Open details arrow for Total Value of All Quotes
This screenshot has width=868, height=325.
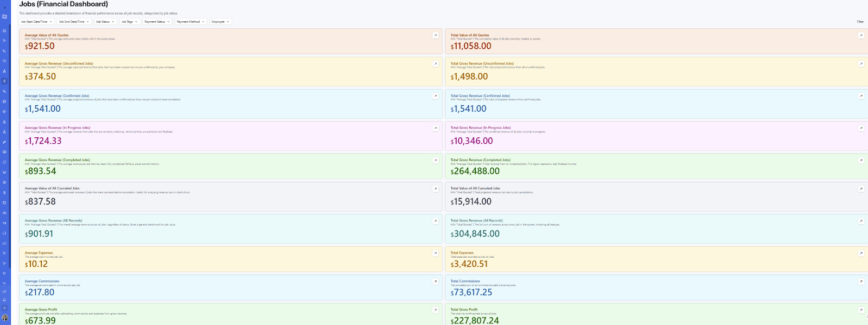[x=861, y=35]
